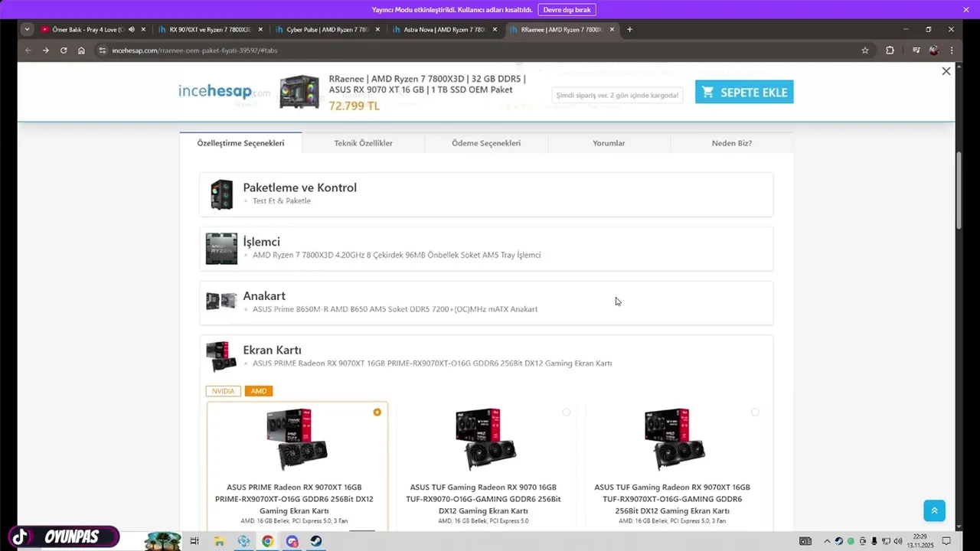Open the Chrome profile avatar
This screenshot has height=551, width=980.
(x=933, y=51)
